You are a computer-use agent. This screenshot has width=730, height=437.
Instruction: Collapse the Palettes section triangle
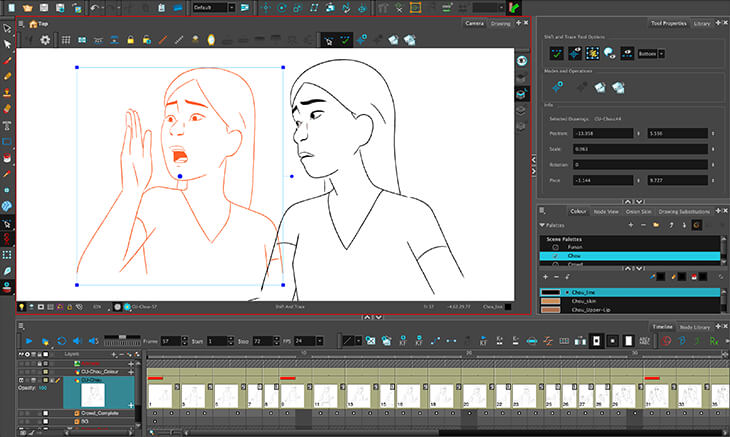click(x=542, y=225)
